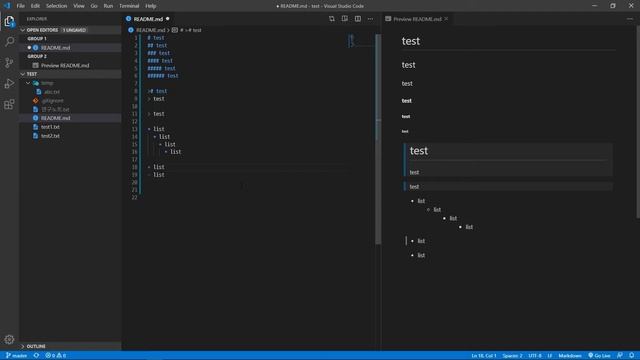Image resolution: width=640 pixels, height=360 pixels.
Task: Expand the Outline section
Action: click(x=23, y=346)
